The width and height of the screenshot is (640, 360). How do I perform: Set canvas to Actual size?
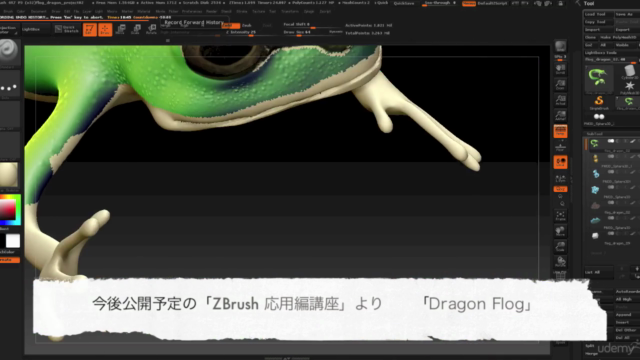point(560,100)
